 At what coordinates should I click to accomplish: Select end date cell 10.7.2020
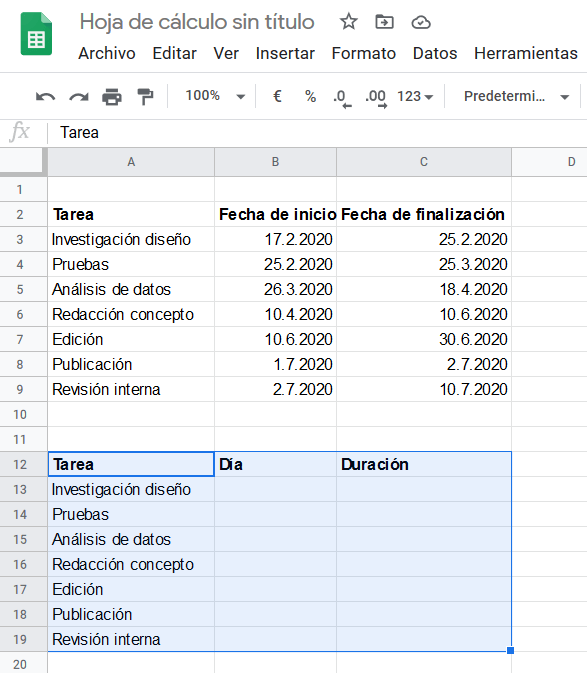click(424, 389)
